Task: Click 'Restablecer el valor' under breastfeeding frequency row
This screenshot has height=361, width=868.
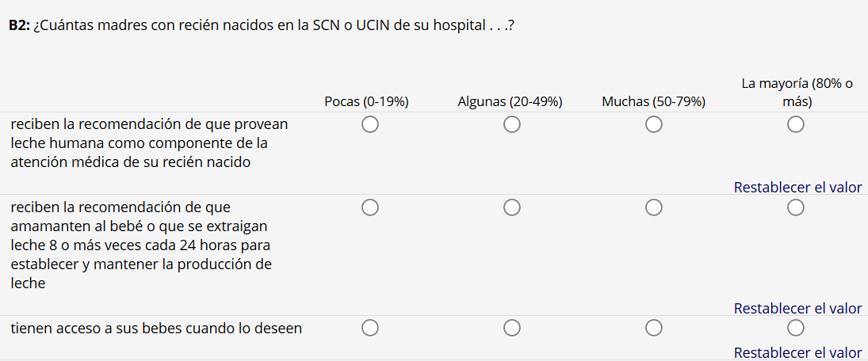Action: [797, 308]
